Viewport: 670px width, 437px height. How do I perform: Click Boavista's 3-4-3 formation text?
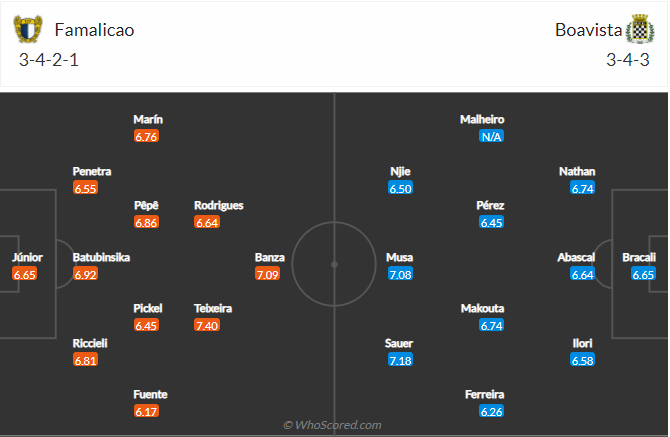pos(629,59)
